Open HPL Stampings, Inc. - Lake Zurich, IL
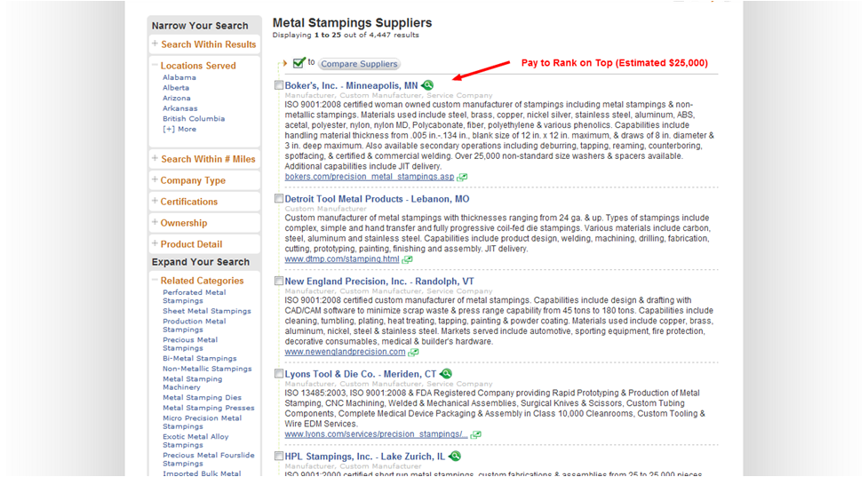Image resolution: width=868 pixels, height=477 pixels. pyautogui.click(x=365, y=457)
